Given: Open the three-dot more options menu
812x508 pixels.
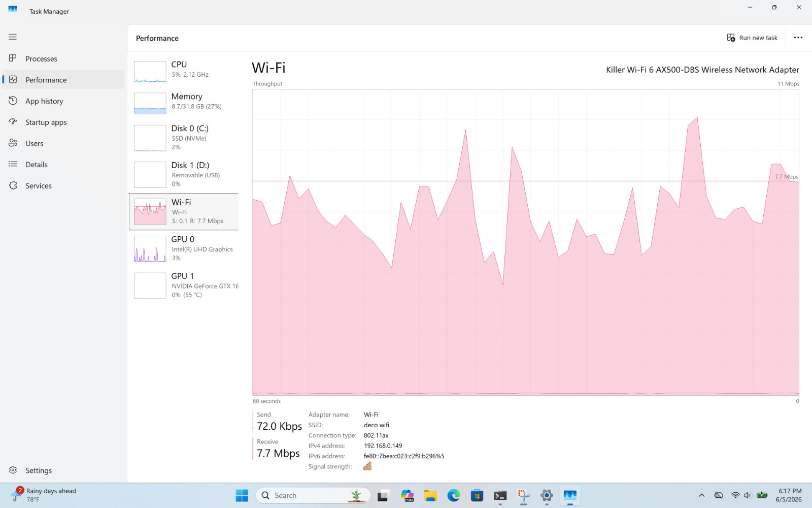Looking at the screenshot, I should (x=798, y=38).
